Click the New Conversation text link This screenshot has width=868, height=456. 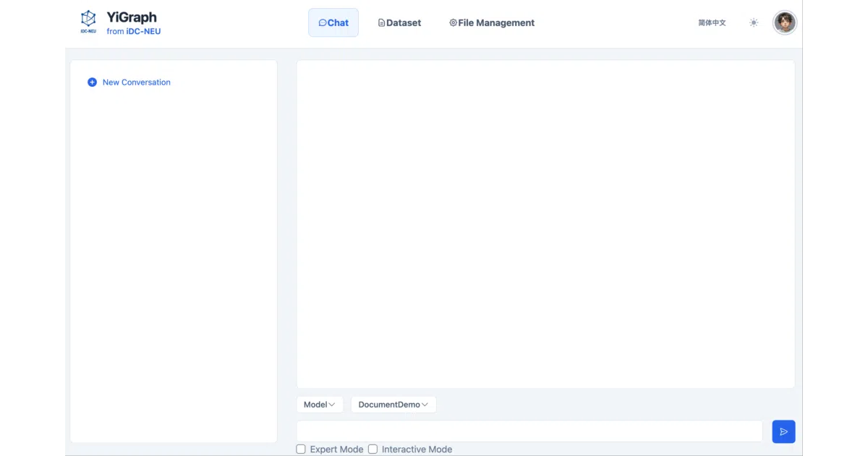(137, 83)
